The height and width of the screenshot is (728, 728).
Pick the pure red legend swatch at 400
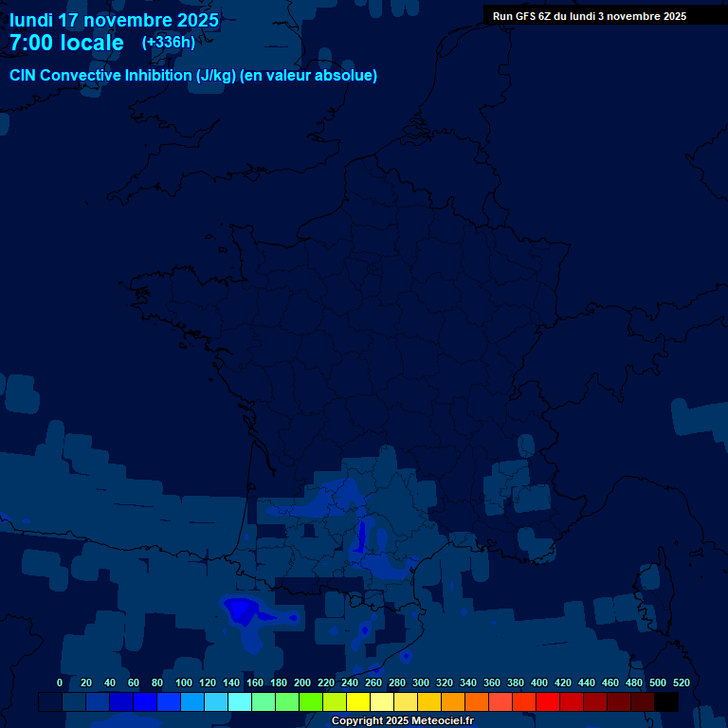pos(548,702)
